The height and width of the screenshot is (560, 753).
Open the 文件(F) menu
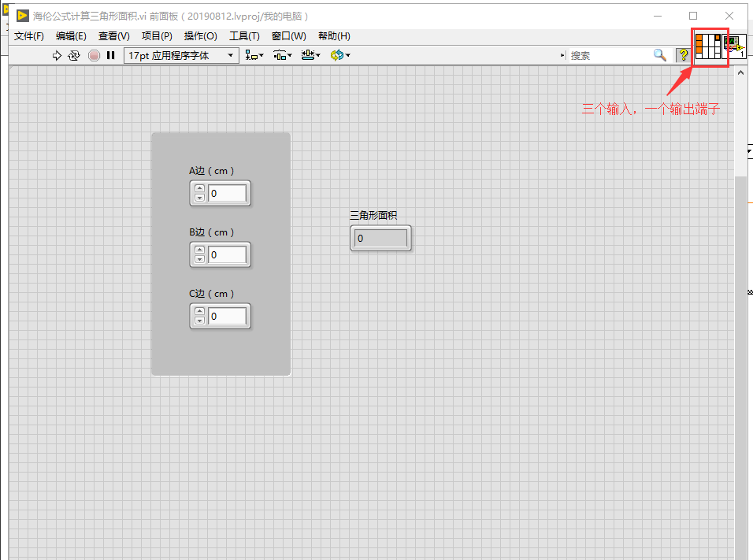(x=29, y=36)
